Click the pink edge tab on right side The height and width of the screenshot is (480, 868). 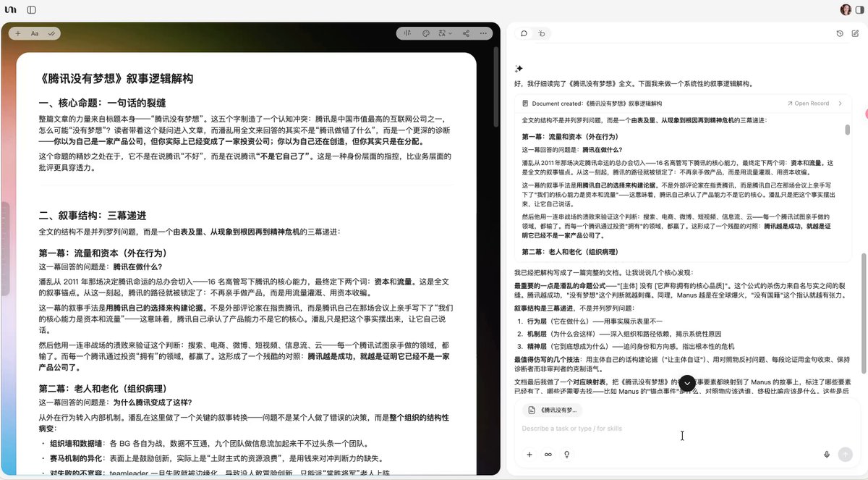coord(866,114)
